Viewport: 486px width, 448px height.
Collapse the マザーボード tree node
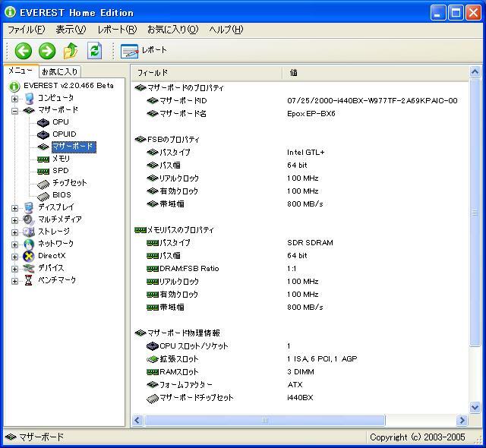tap(15, 111)
